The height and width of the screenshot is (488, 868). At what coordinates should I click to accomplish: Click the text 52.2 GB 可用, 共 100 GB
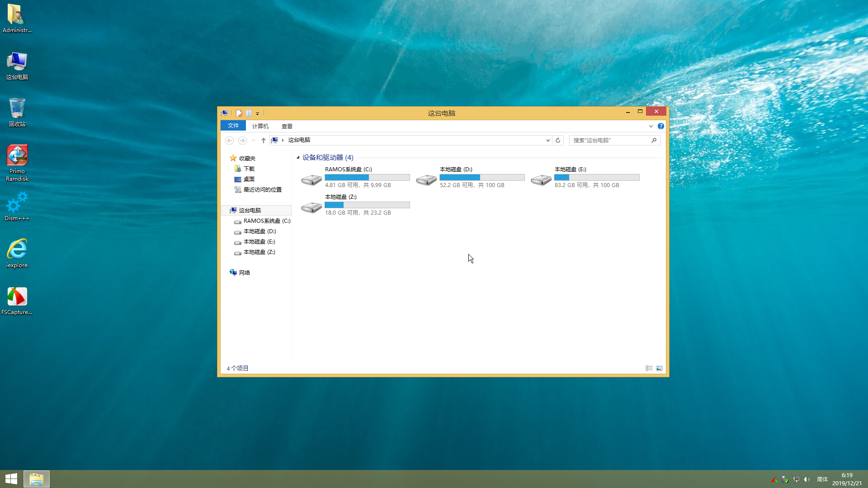472,185
